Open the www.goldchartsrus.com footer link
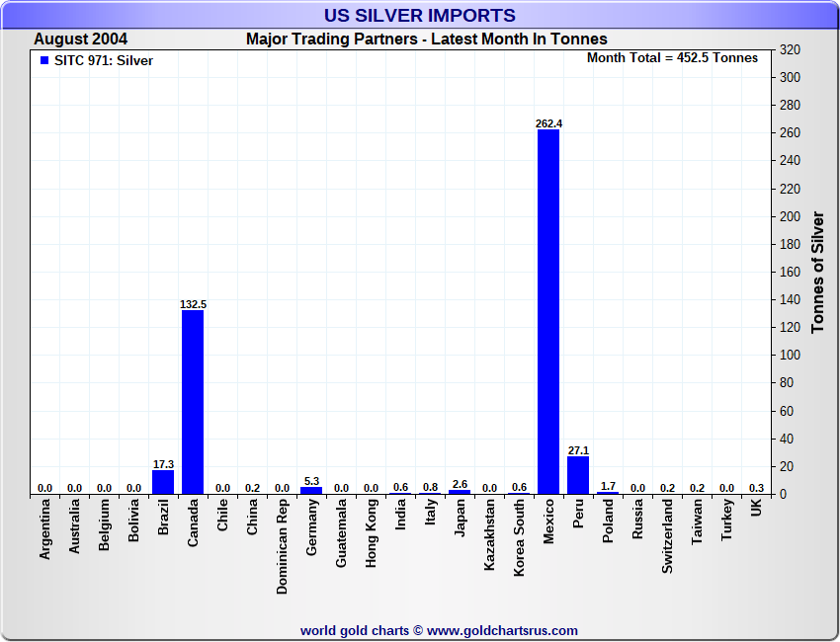 point(502,630)
